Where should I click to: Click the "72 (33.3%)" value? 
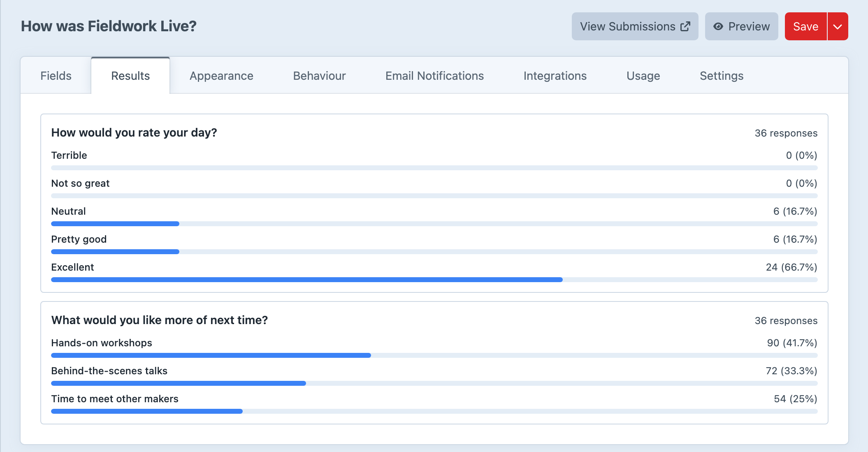click(791, 371)
